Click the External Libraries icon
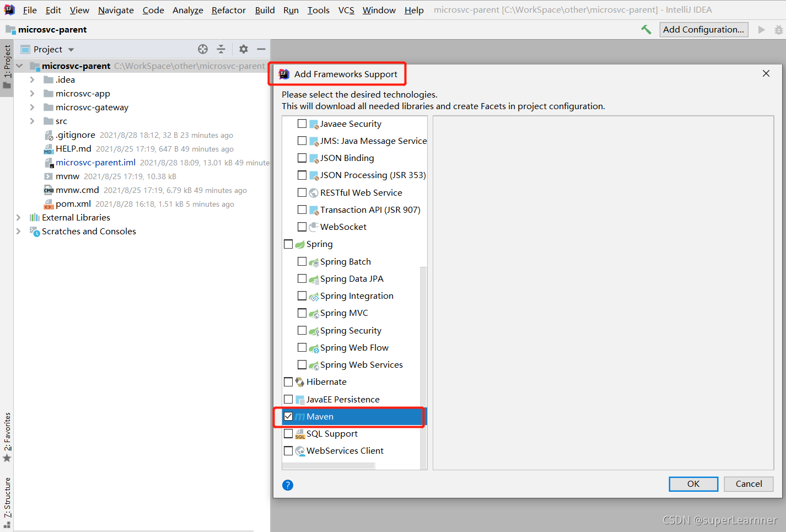 click(35, 218)
